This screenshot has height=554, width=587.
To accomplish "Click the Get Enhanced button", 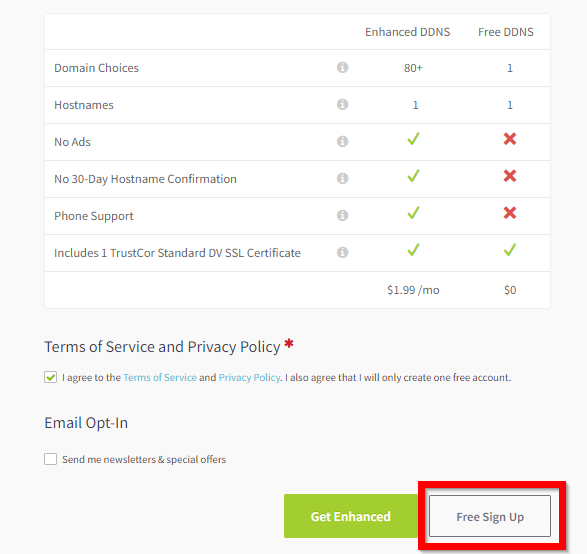I will [351, 516].
